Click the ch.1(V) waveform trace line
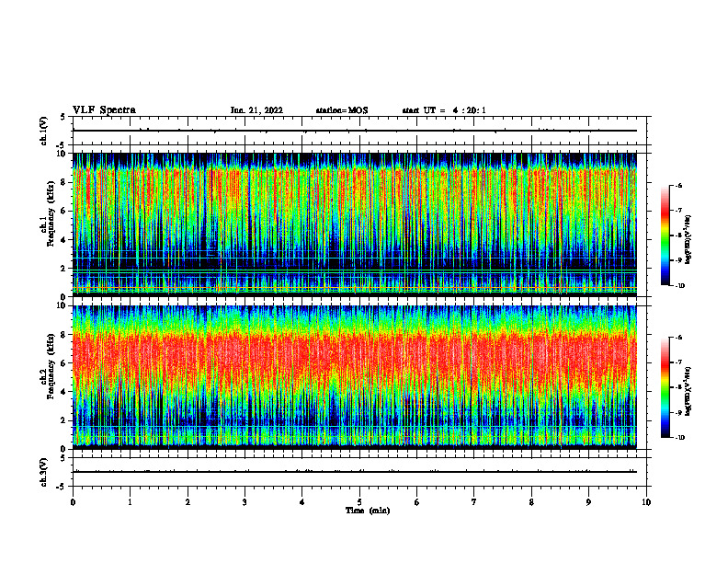728x563 pixels. tap(355, 131)
